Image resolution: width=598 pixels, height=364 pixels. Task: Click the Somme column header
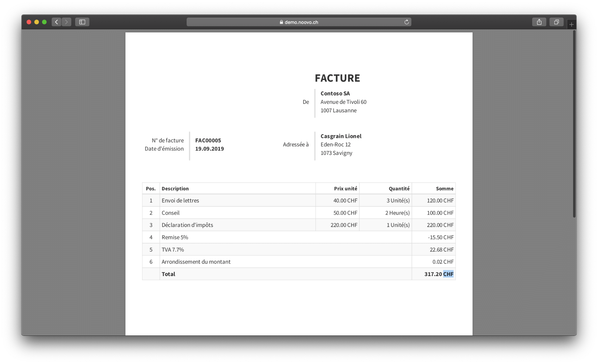(x=444, y=188)
